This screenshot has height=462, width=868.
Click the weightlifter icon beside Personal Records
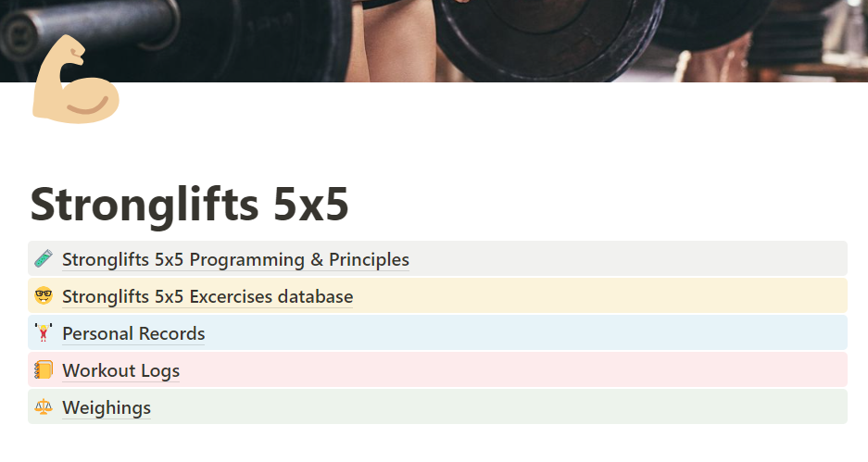(x=43, y=333)
